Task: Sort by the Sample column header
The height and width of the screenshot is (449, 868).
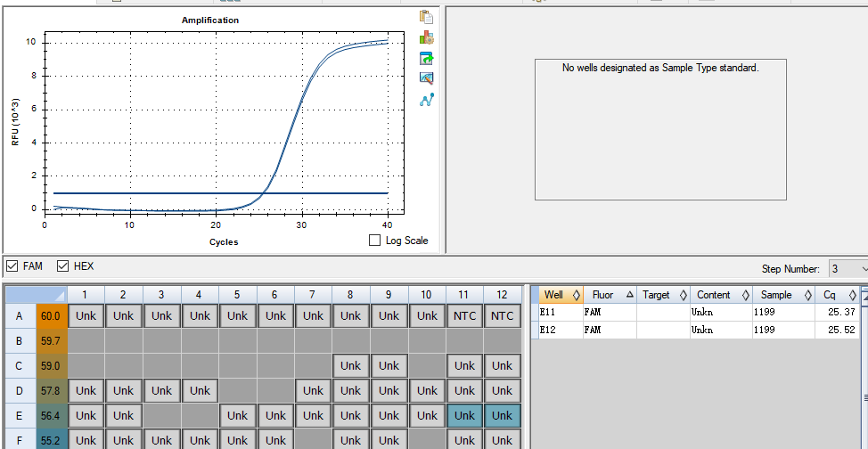Action: (x=783, y=295)
